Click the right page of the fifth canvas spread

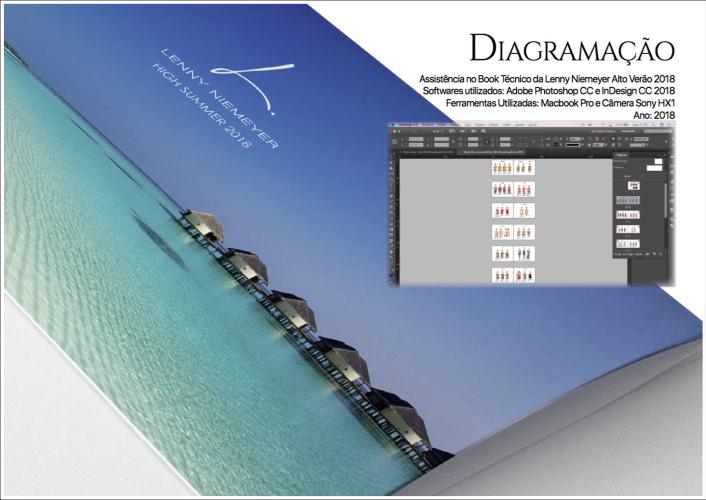point(524,254)
